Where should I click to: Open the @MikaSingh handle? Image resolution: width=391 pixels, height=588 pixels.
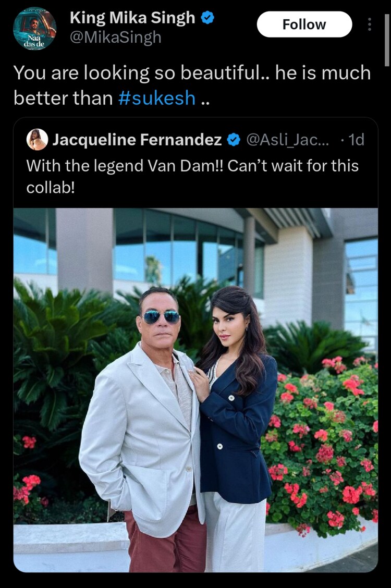(115, 38)
